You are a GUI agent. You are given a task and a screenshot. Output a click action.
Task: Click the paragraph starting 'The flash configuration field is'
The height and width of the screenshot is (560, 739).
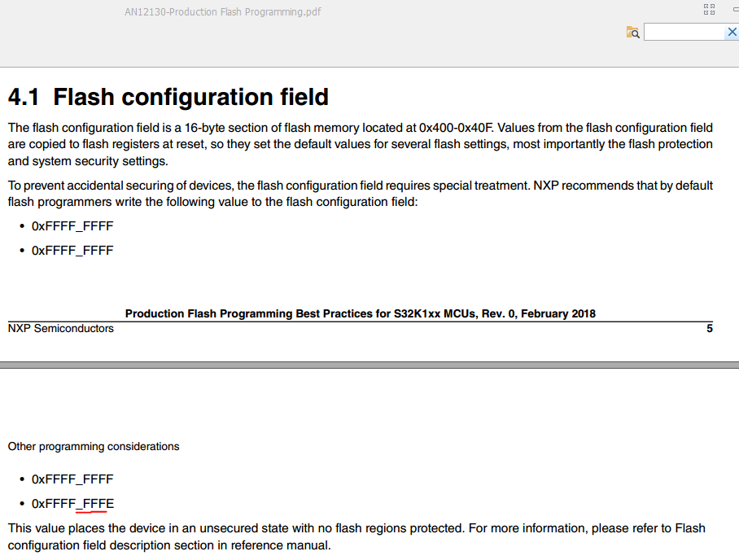pyautogui.click(x=360, y=144)
